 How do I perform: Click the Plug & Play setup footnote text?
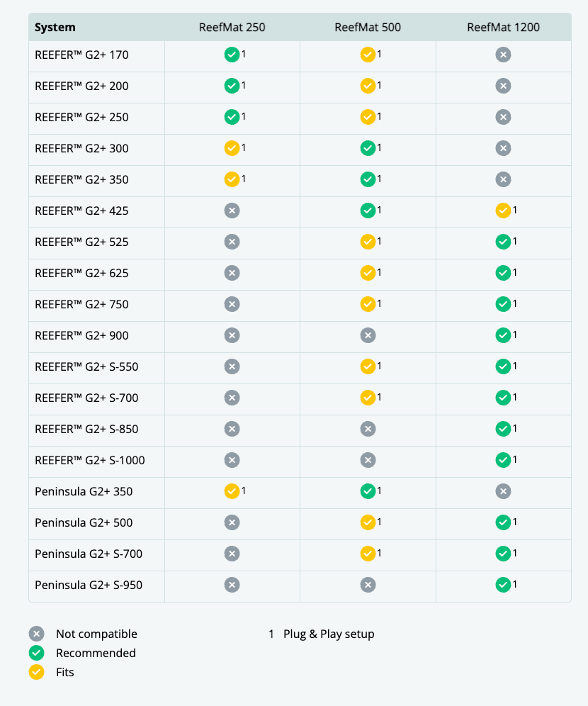tap(329, 634)
